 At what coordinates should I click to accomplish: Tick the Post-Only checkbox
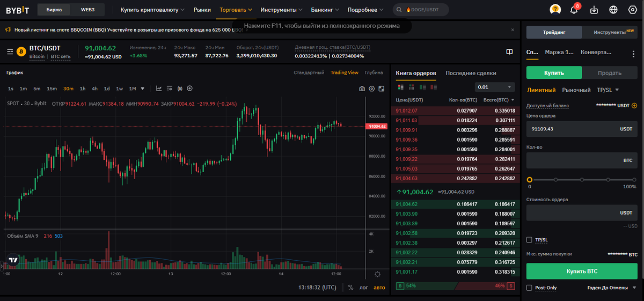click(x=530, y=288)
